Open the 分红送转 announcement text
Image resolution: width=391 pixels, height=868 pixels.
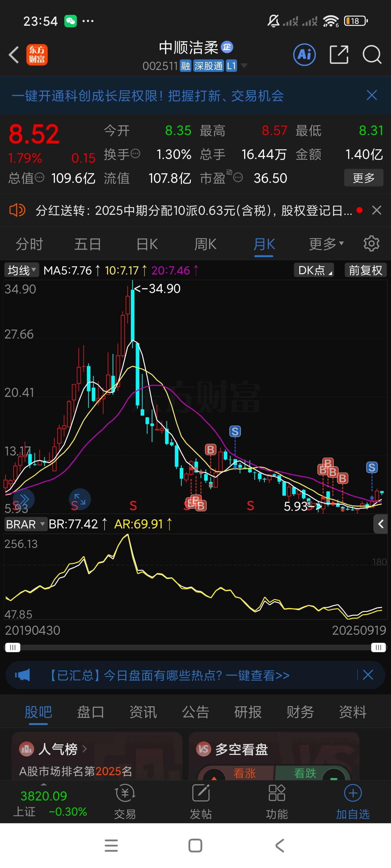[x=194, y=210]
